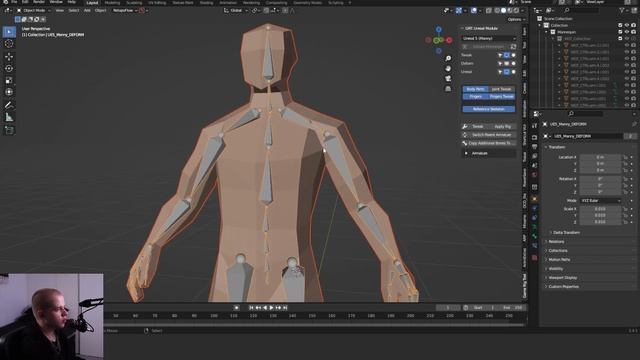Pick the Rotate tool
The image size is (640, 360).
(9, 69)
